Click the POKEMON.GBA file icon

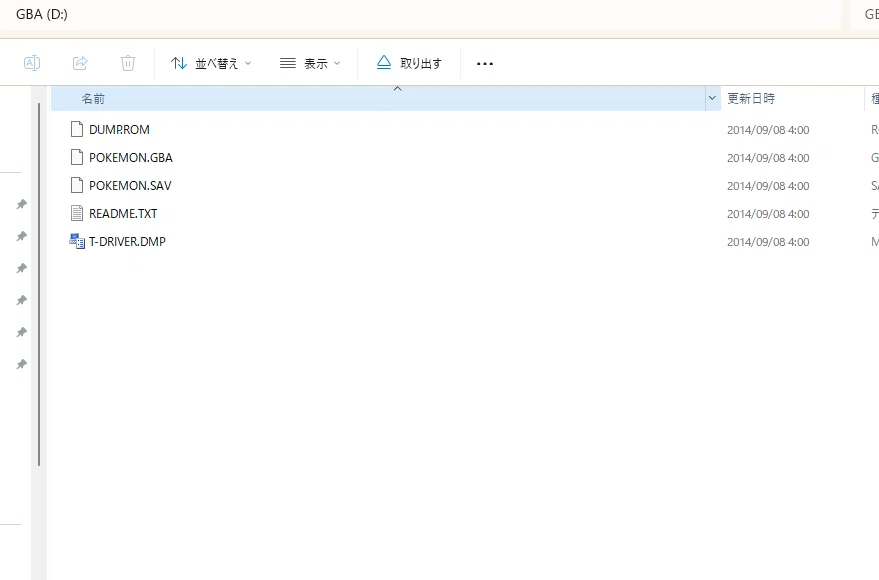coord(77,157)
